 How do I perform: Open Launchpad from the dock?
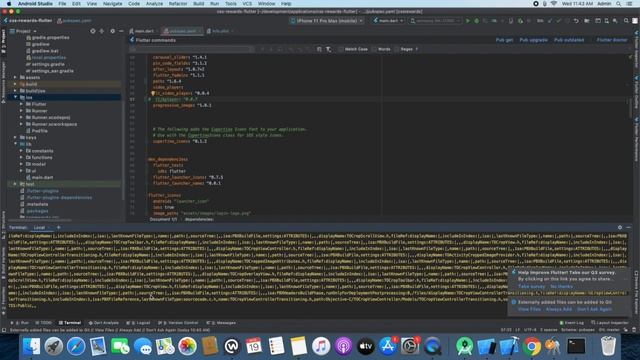click(53, 346)
